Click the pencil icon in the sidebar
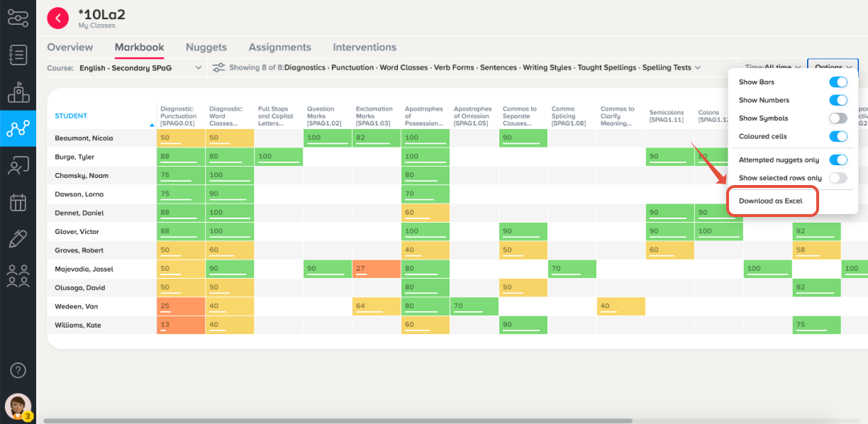Viewport: 868px width, 424px height. click(18, 239)
